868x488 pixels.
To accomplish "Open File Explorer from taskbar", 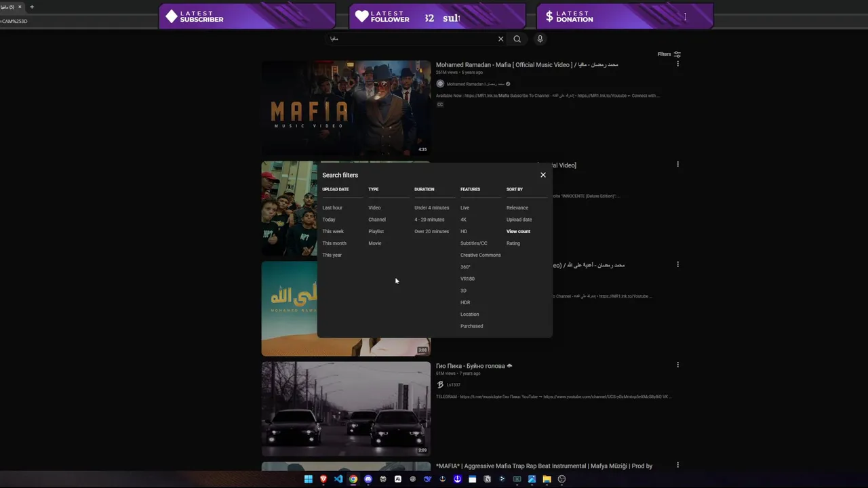I will (x=547, y=479).
